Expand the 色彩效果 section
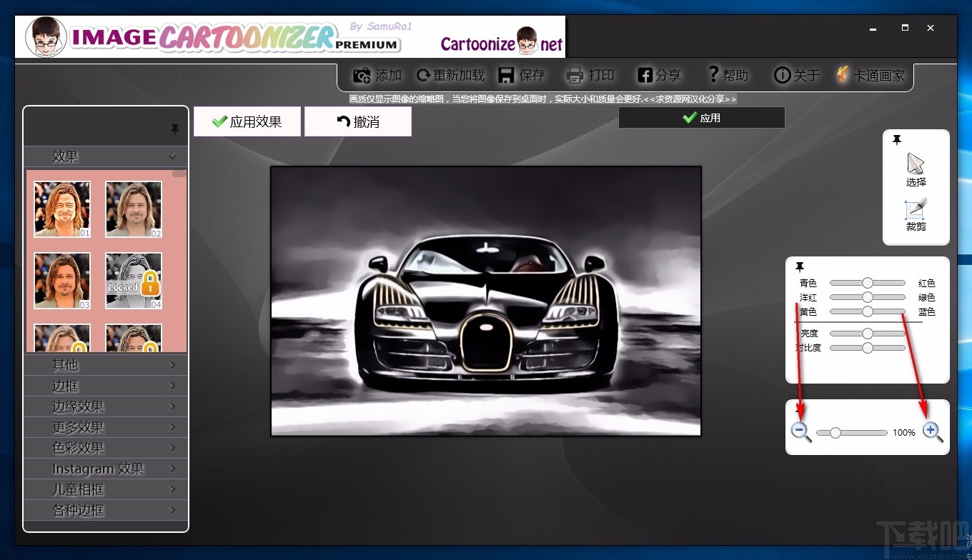Screen dimensions: 972x560 pyautogui.click(x=106, y=448)
